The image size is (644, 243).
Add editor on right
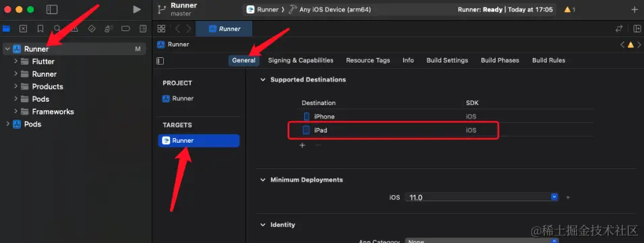(637, 29)
